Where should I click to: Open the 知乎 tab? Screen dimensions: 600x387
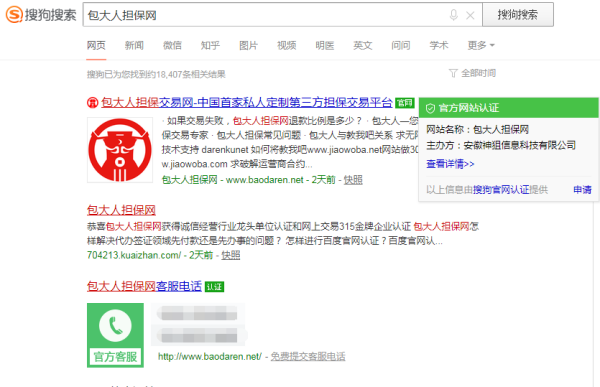tap(210, 45)
